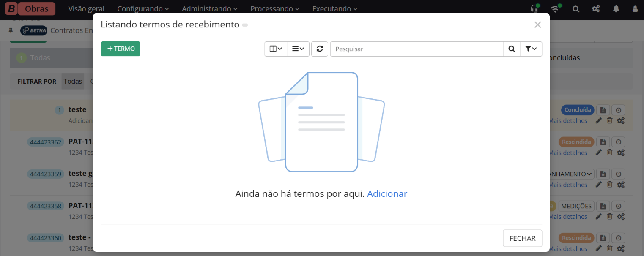Open the advanced filter funnel dropdown

click(531, 49)
